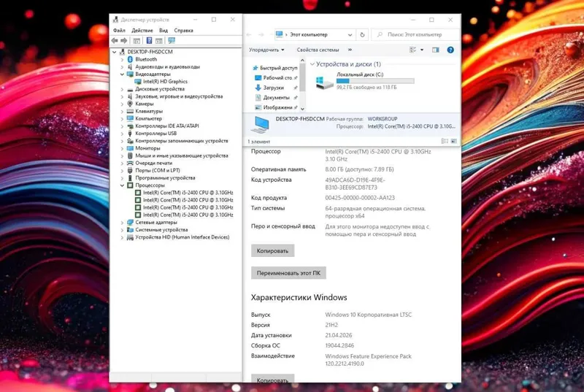Select the last Intel Core i5-2400 processor entry
This screenshot has height=392, width=584.
188,215
